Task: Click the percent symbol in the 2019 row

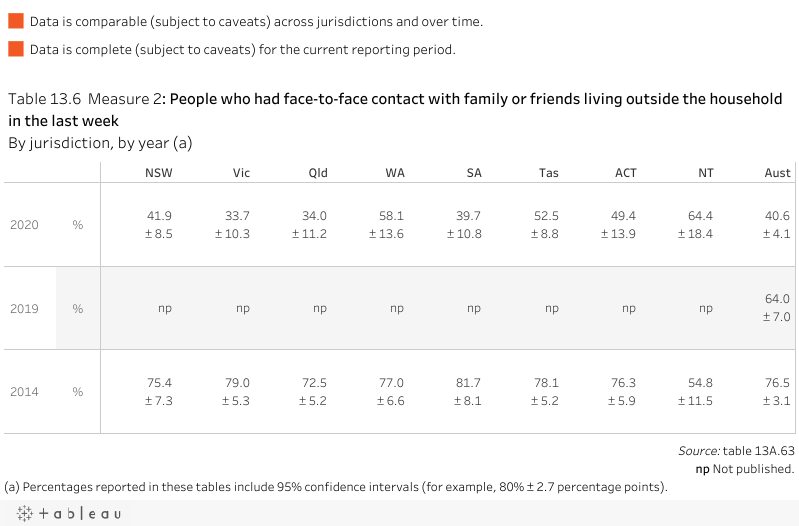Action: point(77,308)
